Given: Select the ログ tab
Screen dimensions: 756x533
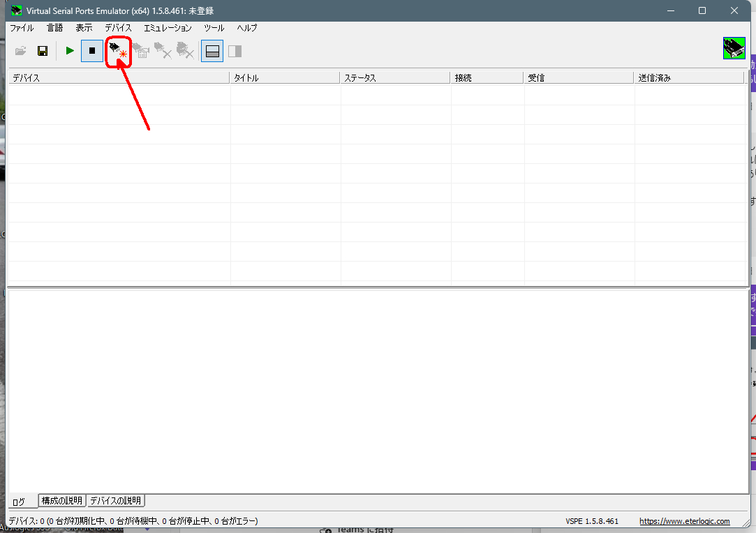Looking at the screenshot, I should [19, 502].
